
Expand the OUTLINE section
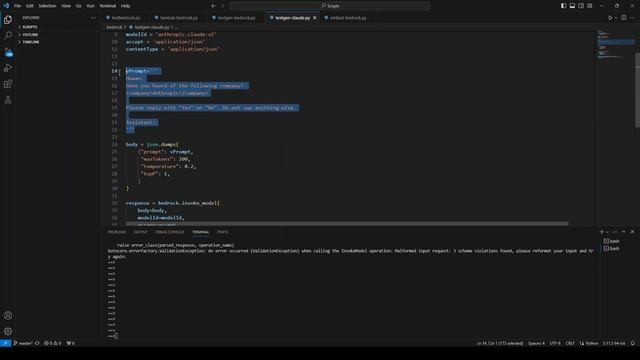tap(29, 35)
